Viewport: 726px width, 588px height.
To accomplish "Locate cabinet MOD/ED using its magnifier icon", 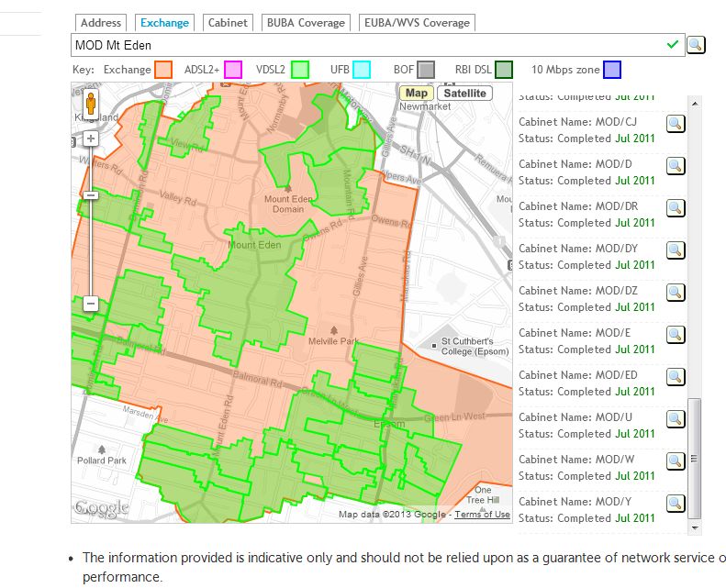I will pos(675,377).
